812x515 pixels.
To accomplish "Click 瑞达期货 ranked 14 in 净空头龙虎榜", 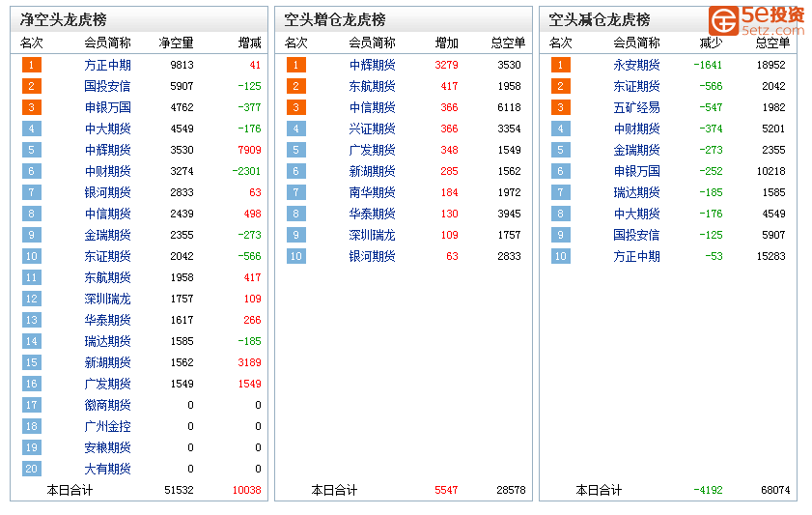I will pos(108,341).
